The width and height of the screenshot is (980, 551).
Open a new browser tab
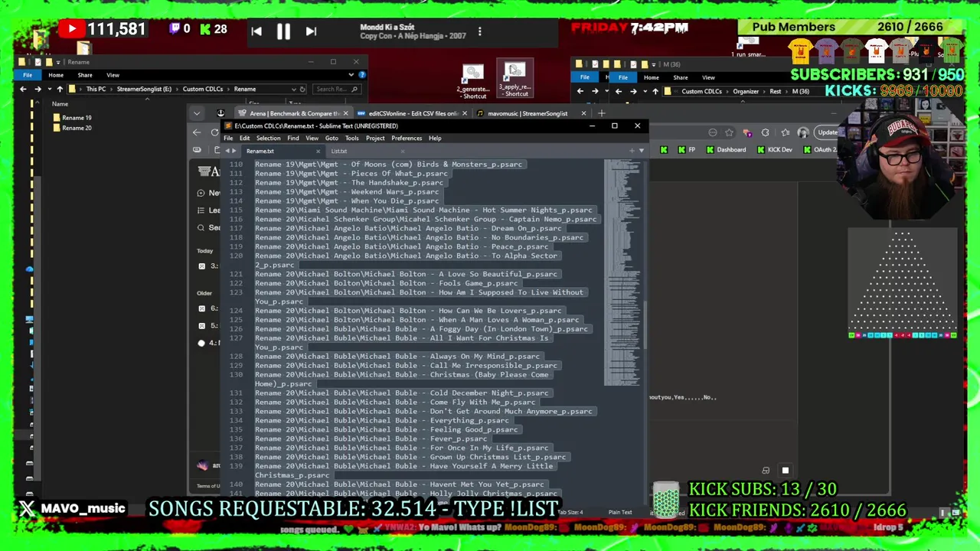coord(601,113)
